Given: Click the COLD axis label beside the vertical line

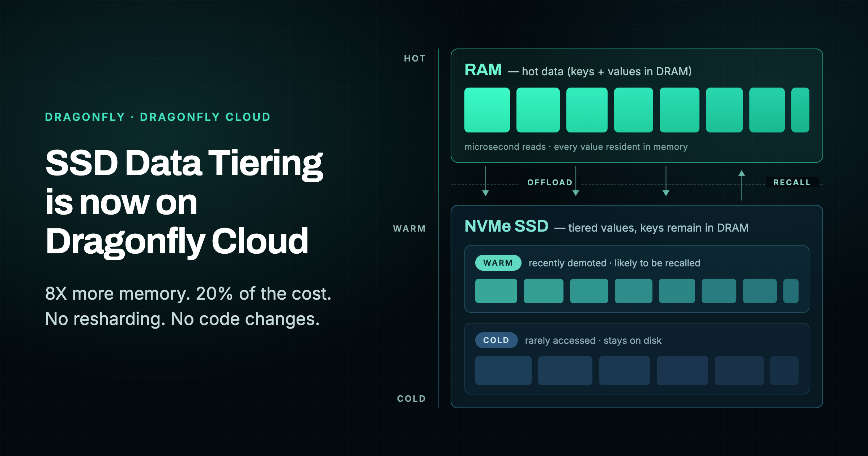Looking at the screenshot, I should (412, 398).
